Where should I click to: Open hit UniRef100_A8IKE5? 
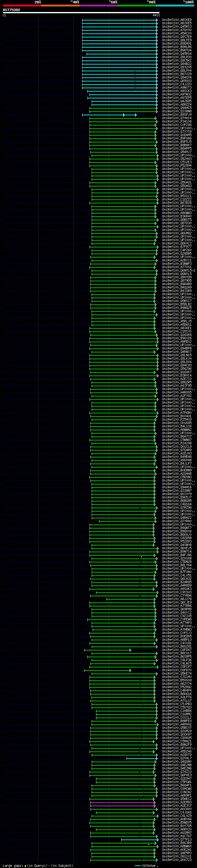(176, 23)
